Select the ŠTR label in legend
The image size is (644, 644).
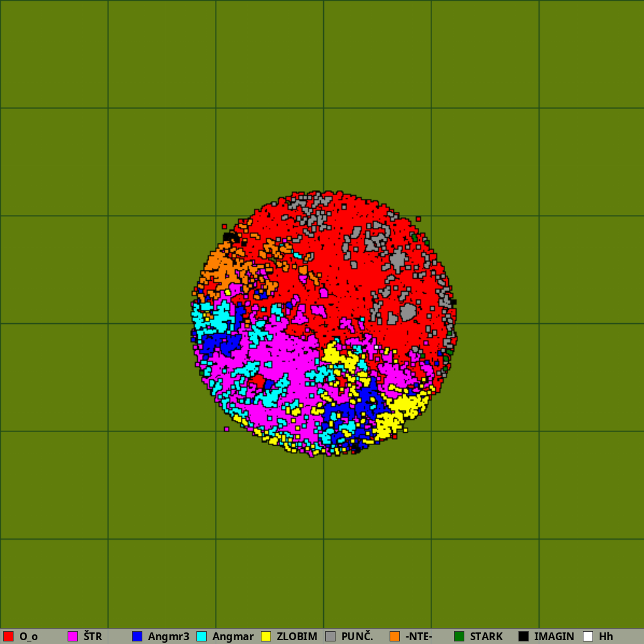pyautogui.click(x=93, y=636)
